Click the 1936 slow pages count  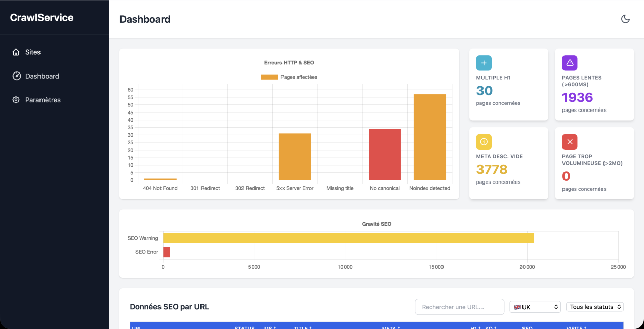577,97
